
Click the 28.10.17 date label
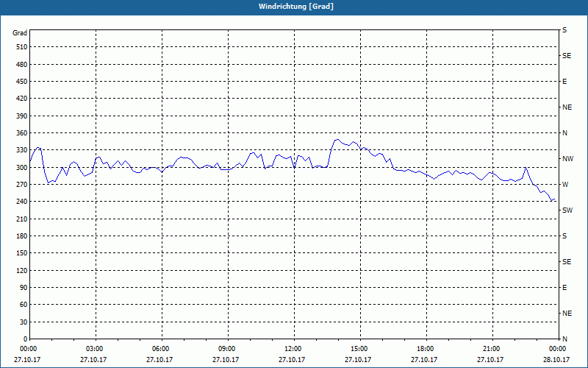click(x=556, y=360)
